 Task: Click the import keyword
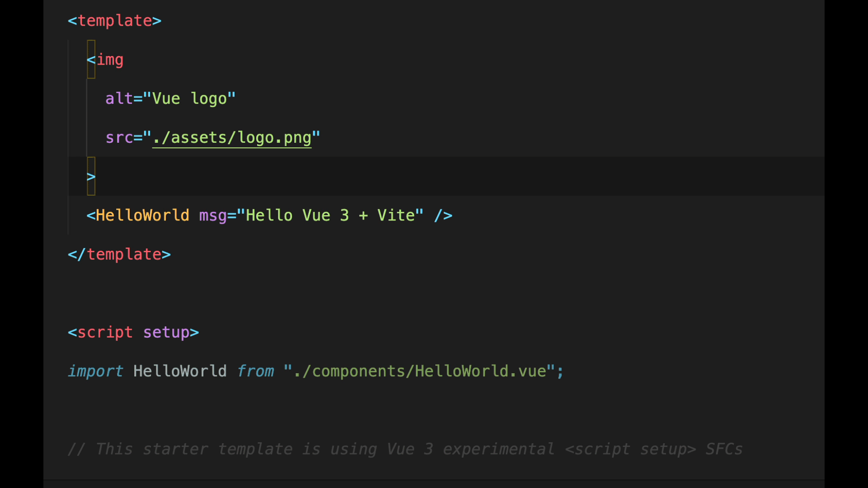[95, 371]
